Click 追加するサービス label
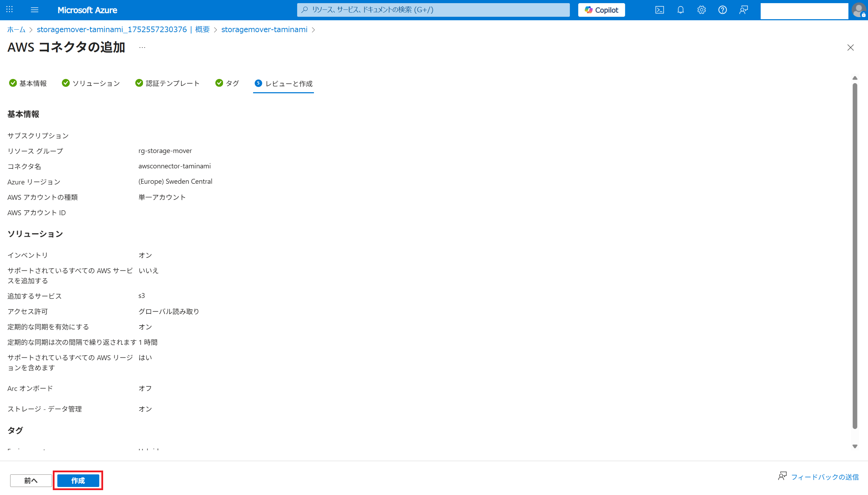 35,296
